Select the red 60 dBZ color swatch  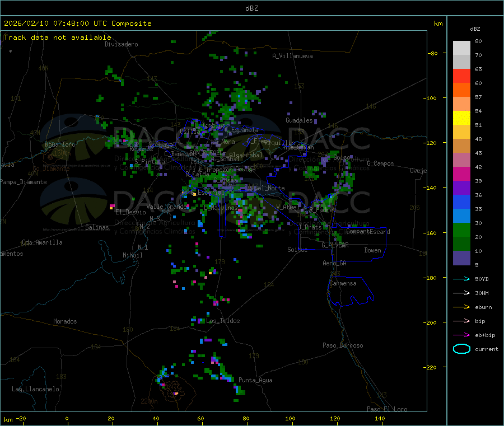461,76
